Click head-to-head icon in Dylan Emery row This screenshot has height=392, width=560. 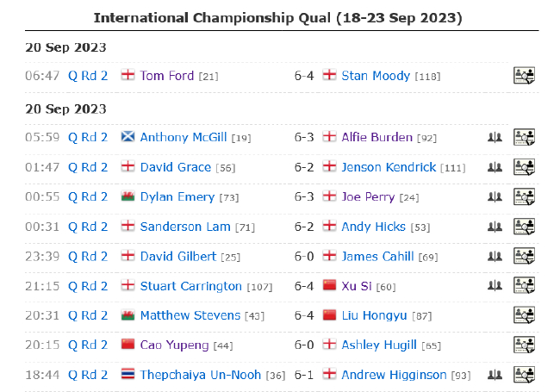tap(495, 196)
